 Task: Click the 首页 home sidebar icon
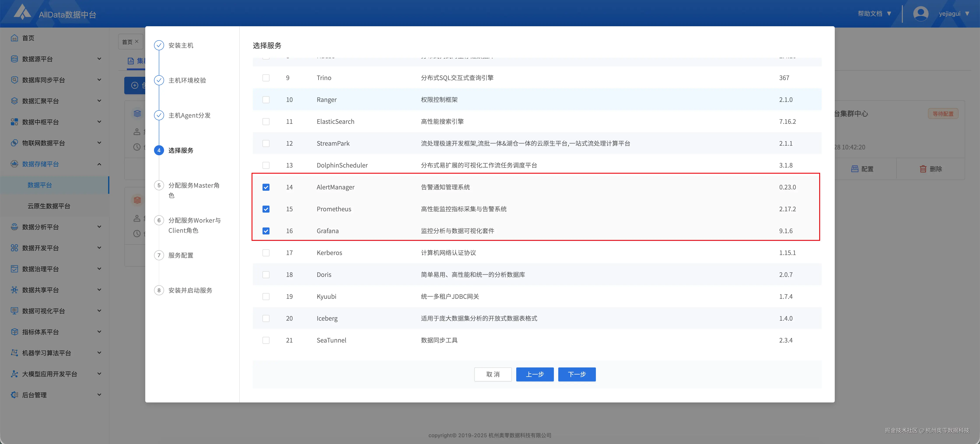coord(14,38)
